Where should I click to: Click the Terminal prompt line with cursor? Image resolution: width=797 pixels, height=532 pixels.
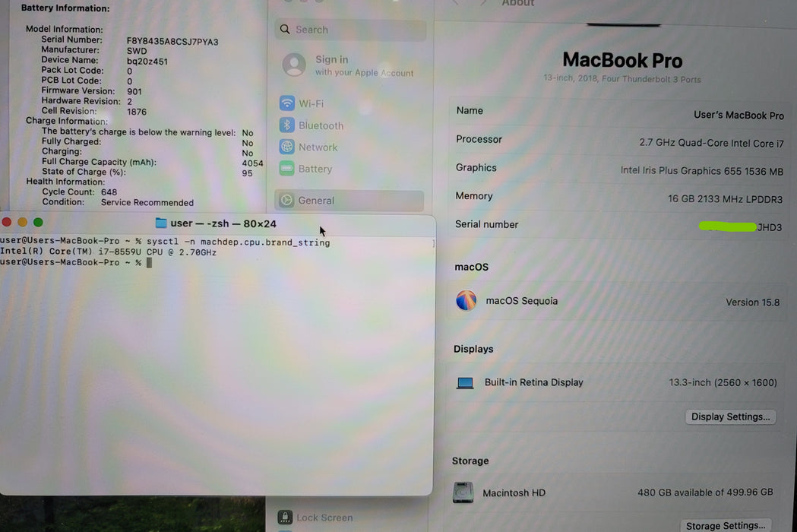click(x=76, y=262)
